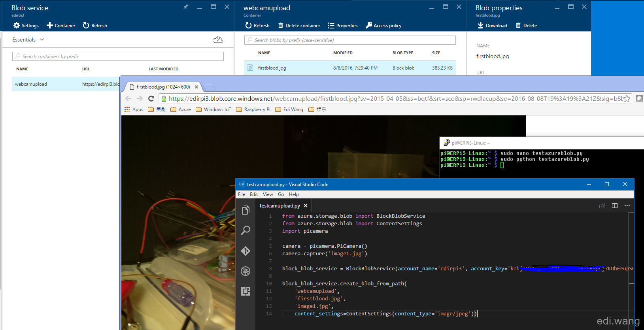Open the File menu in VS Code

pos(242,194)
